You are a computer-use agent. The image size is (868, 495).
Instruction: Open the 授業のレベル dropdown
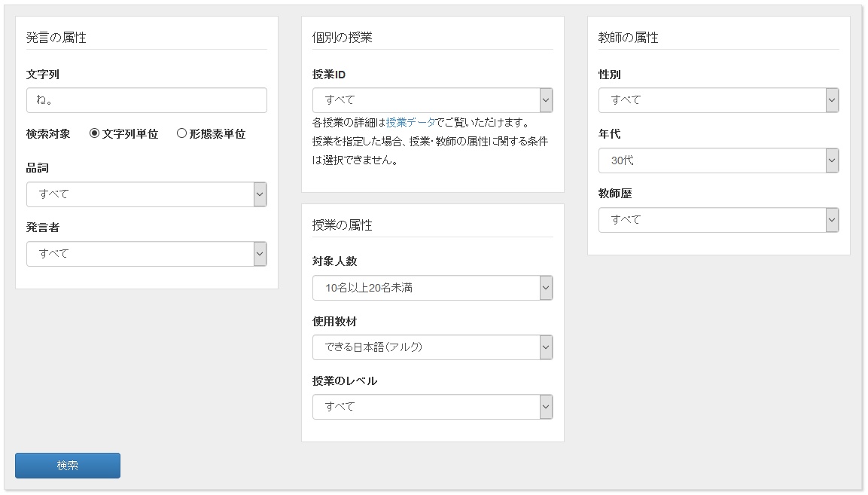(x=426, y=407)
